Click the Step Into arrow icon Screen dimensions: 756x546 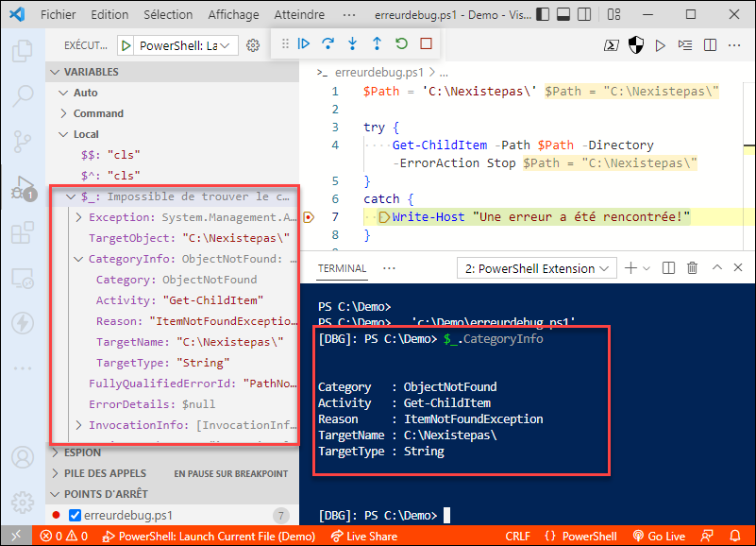pyautogui.click(x=352, y=44)
